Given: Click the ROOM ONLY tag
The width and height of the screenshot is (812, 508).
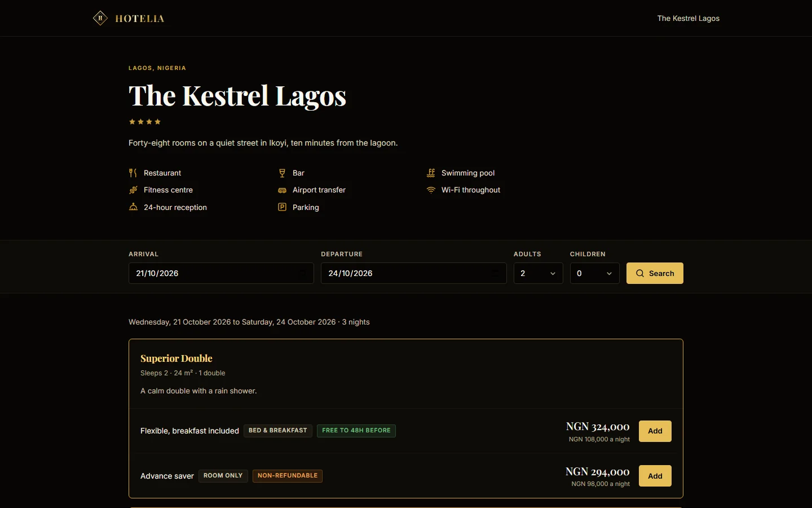Looking at the screenshot, I should coord(223,476).
